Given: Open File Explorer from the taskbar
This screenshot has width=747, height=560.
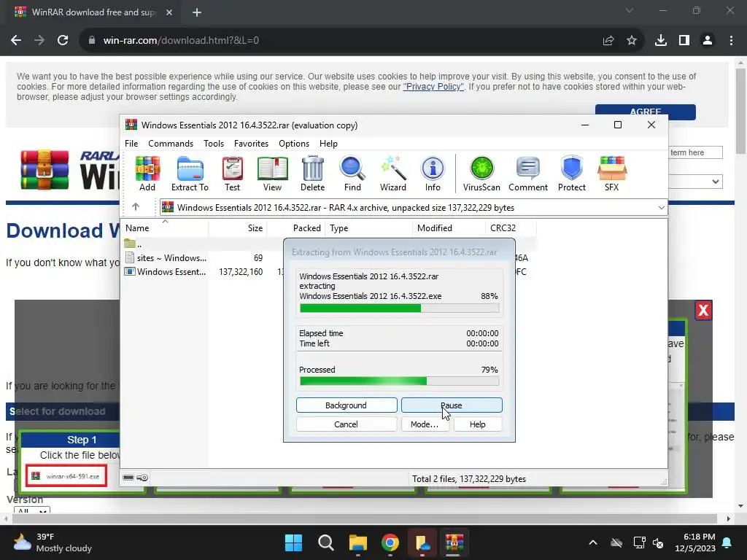Looking at the screenshot, I should [x=357, y=542].
